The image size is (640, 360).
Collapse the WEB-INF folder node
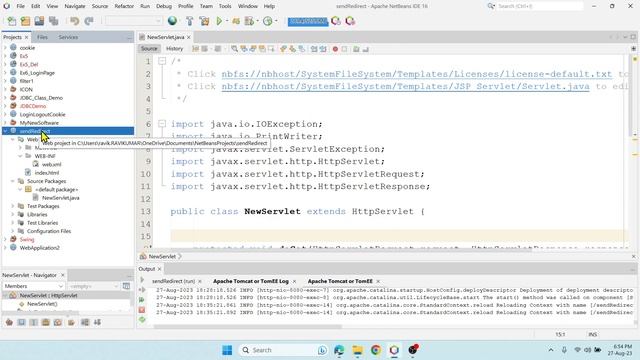(20, 156)
